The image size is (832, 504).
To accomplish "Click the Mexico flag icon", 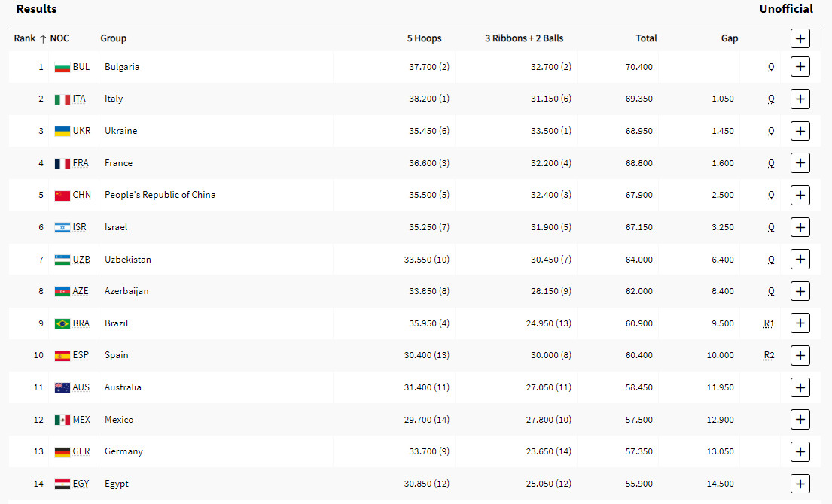I will pyautogui.click(x=62, y=420).
